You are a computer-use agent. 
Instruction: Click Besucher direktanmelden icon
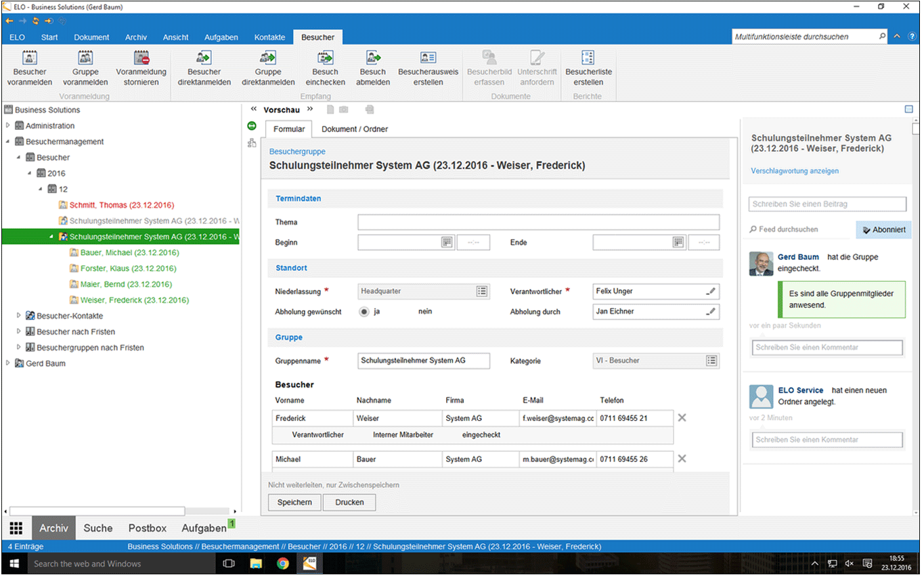[x=204, y=58]
